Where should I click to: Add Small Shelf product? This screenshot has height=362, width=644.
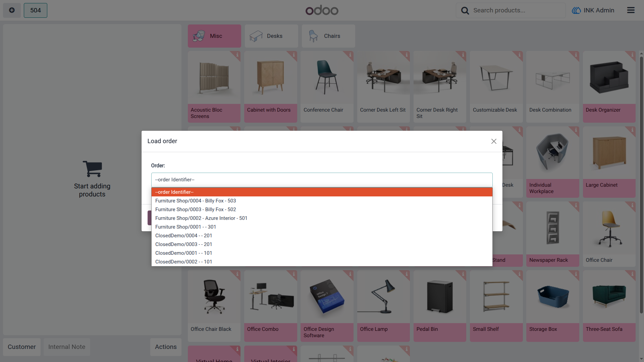coord(496,306)
